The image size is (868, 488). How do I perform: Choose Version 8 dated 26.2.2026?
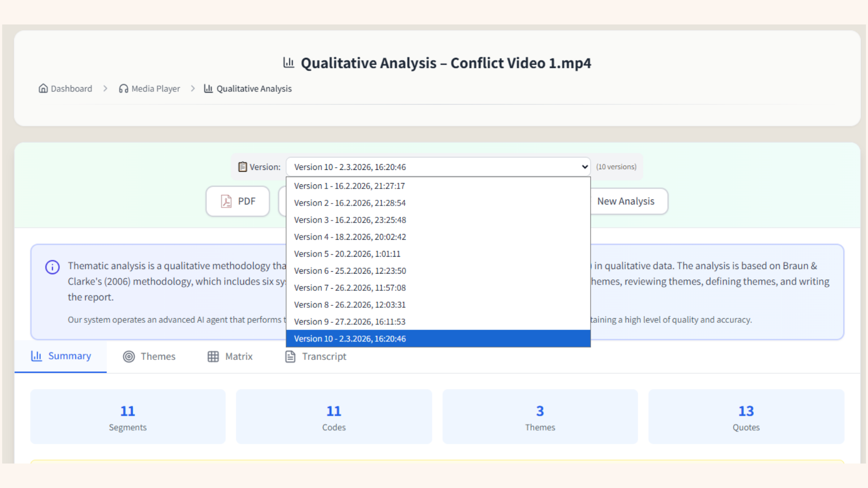(x=350, y=305)
